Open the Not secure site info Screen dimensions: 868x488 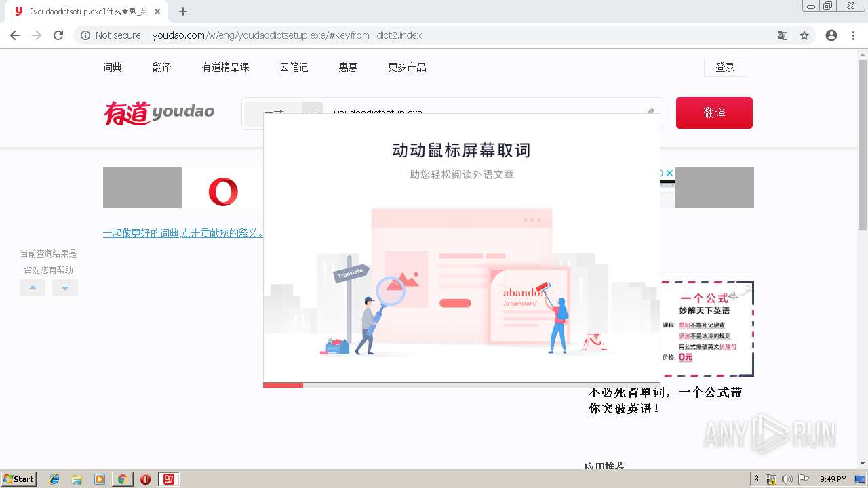(x=111, y=35)
